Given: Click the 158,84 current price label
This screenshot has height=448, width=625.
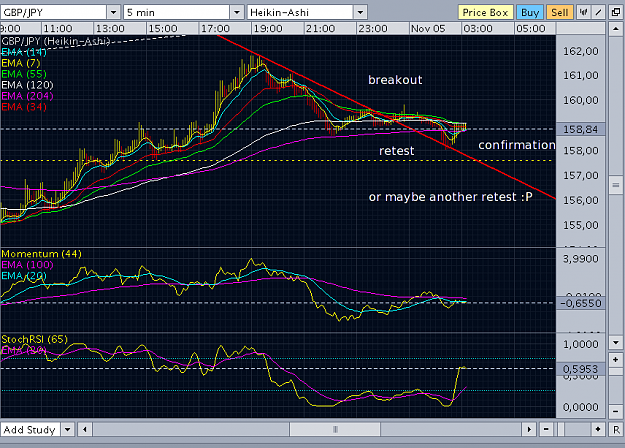Looking at the screenshot, I should (x=580, y=129).
